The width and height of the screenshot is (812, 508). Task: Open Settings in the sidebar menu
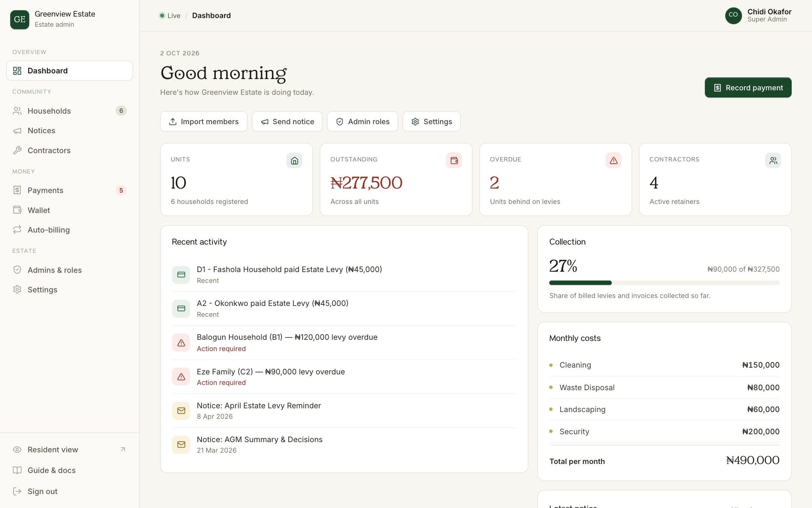point(70,290)
